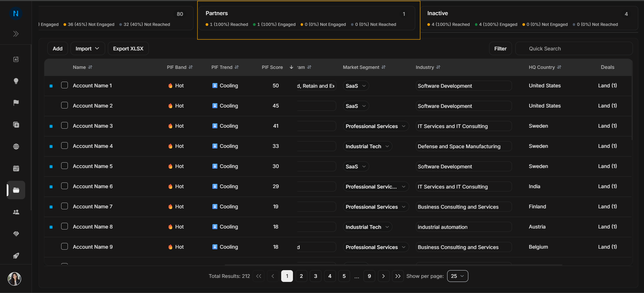644x293 pixels.
Task: Open the calendar sidebar icon
Action: 16,168
